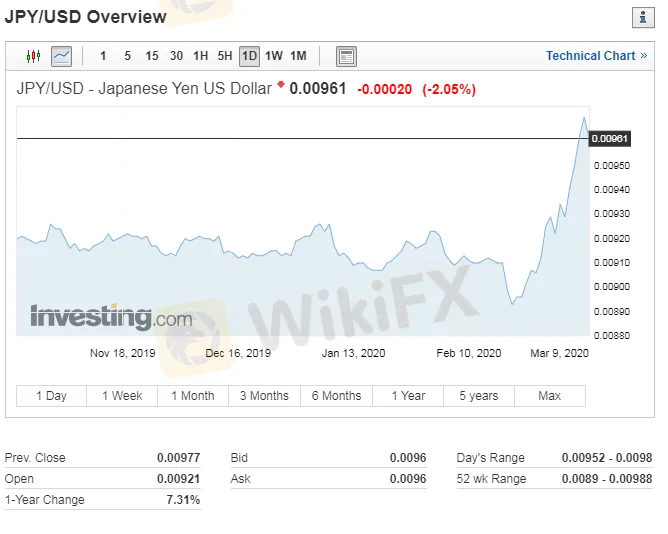Viewport: 668px width, 534px height.
Task: Select the 1D interval button
Action: coord(249,56)
